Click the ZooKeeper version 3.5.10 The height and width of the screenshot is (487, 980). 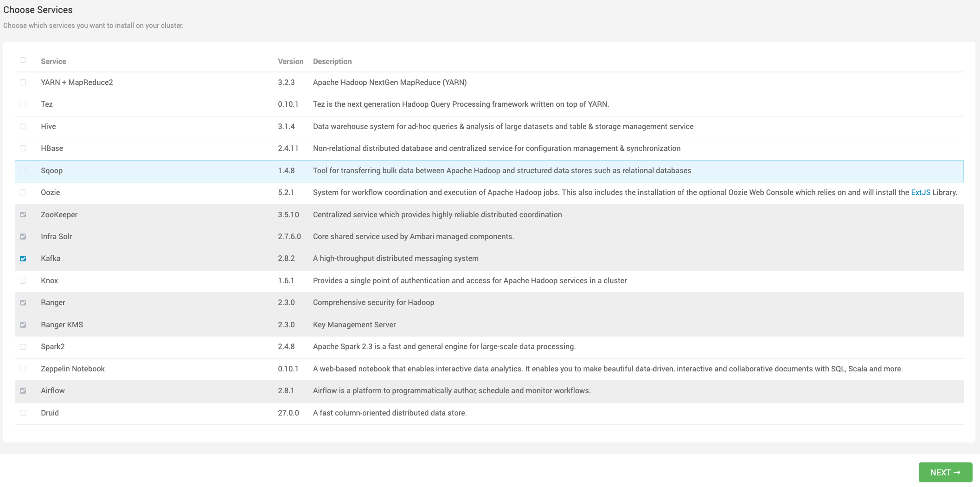(288, 214)
